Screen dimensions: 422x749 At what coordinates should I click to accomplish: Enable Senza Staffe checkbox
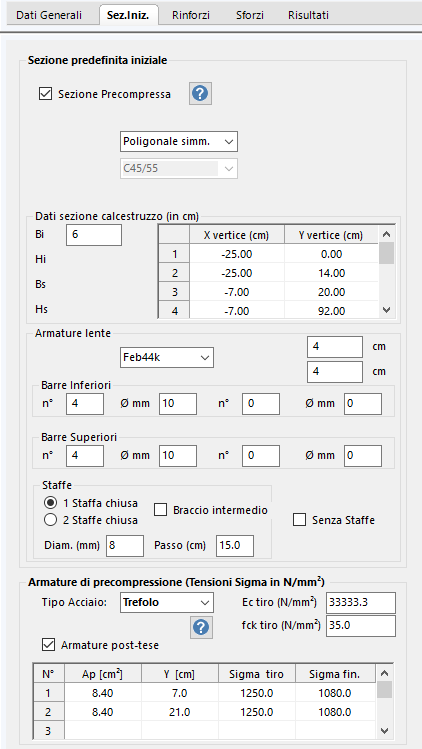pyautogui.click(x=299, y=520)
